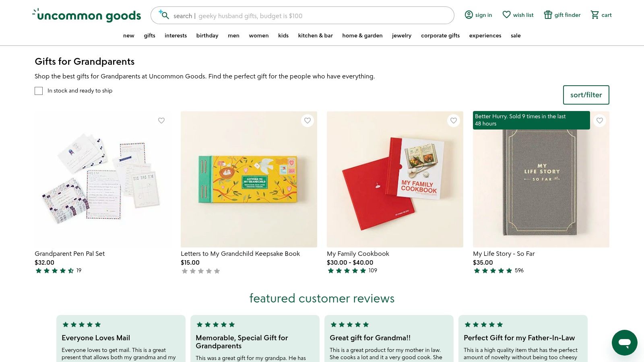Open the sort/filter options
The width and height of the screenshot is (644, 362).
click(x=586, y=95)
